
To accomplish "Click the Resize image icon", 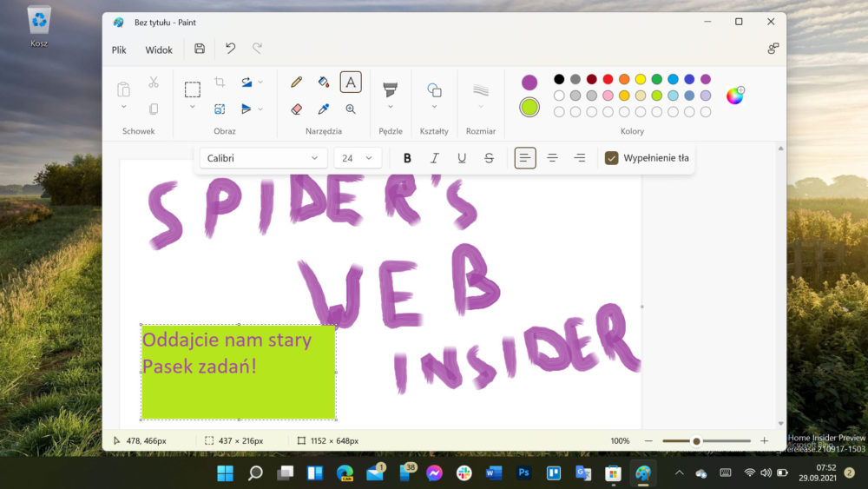I will [x=220, y=109].
